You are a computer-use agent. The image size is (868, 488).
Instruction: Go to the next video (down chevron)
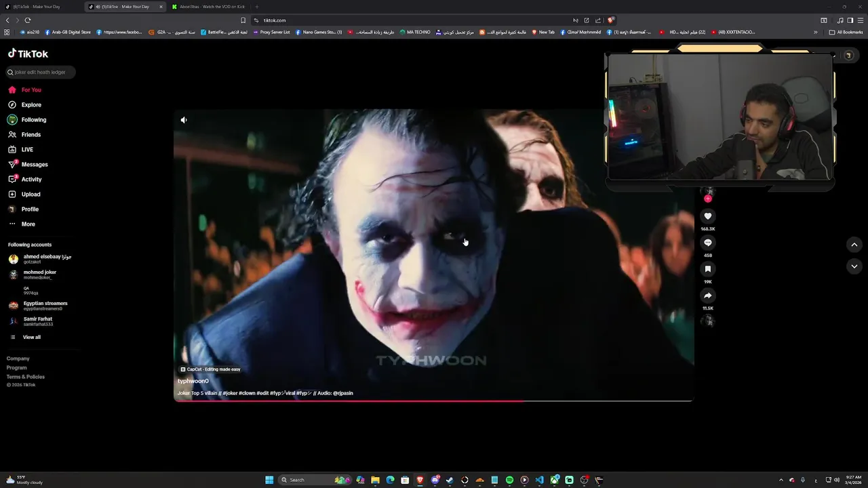tap(854, 266)
